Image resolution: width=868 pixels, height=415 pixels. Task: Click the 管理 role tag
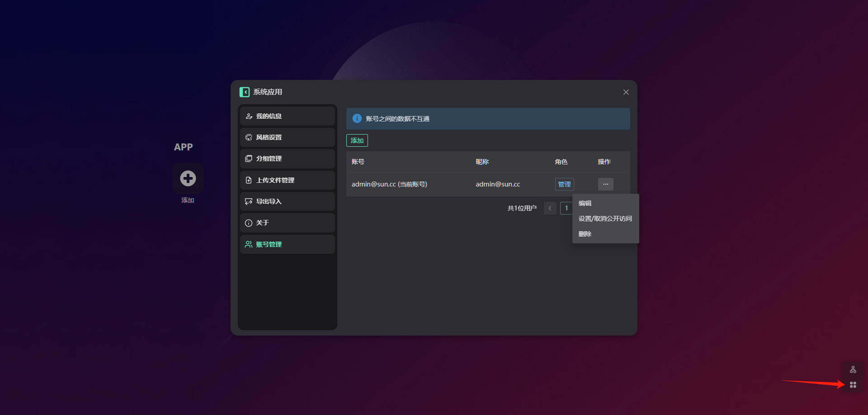tap(564, 184)
